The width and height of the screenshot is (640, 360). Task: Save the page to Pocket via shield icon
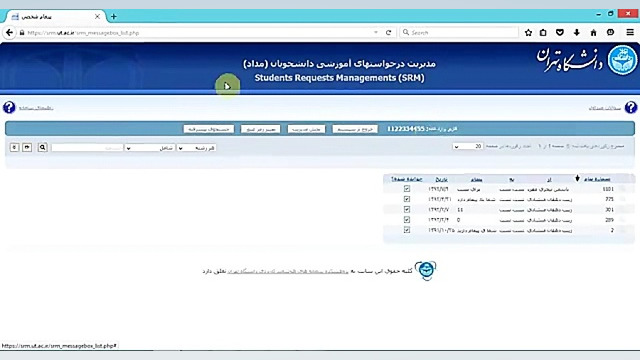560,33
